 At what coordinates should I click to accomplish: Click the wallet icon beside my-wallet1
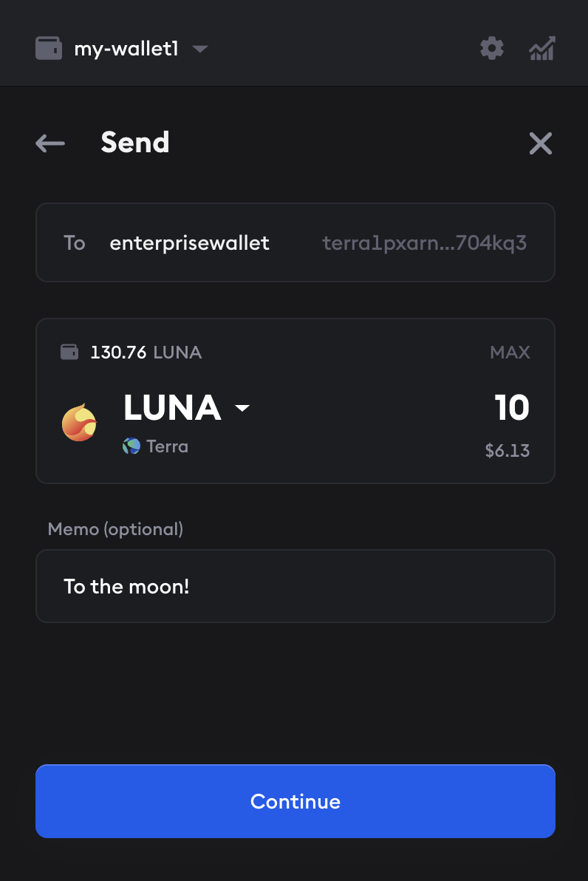coord(49,49)
